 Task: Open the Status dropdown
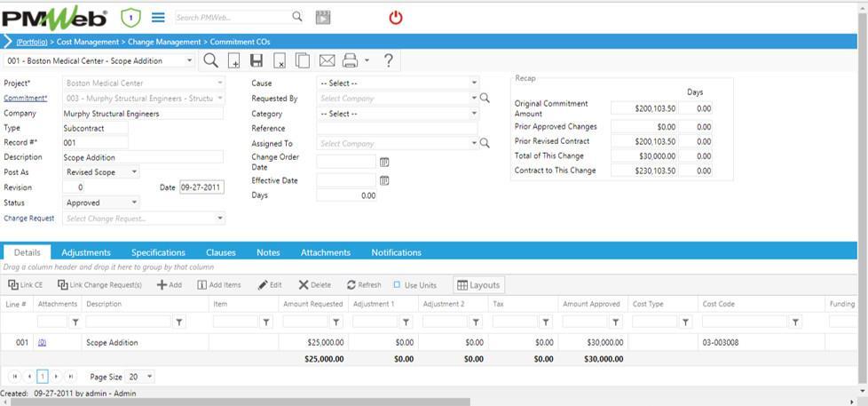click(x=135, y=203)
